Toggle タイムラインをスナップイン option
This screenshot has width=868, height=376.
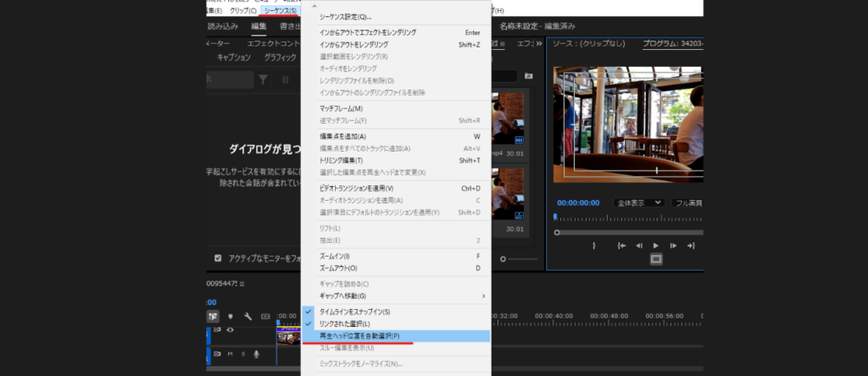[354, 312]
